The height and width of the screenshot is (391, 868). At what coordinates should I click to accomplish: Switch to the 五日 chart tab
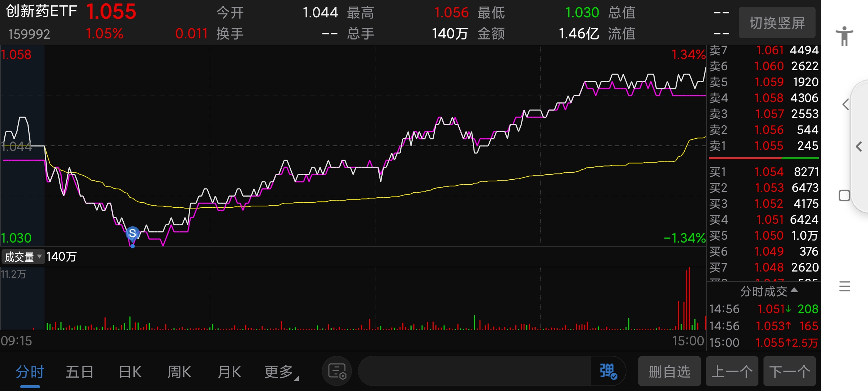[80, 372]
